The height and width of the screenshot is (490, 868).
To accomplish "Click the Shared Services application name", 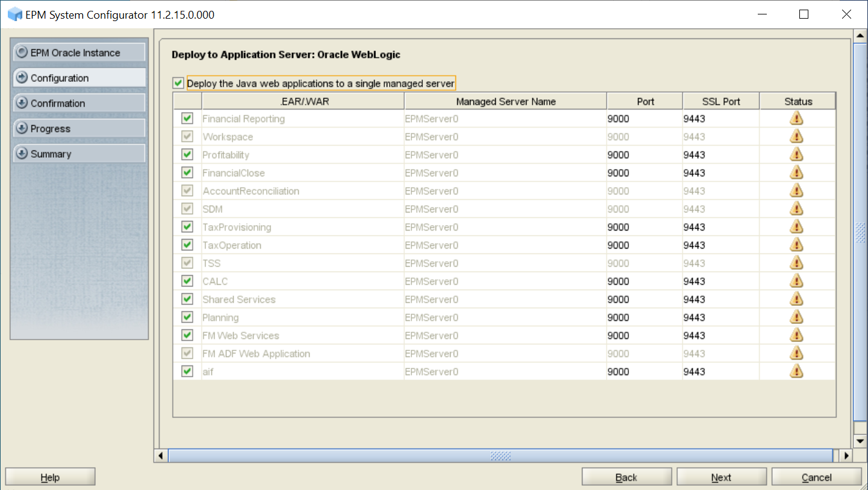I will tap(239, 299).
